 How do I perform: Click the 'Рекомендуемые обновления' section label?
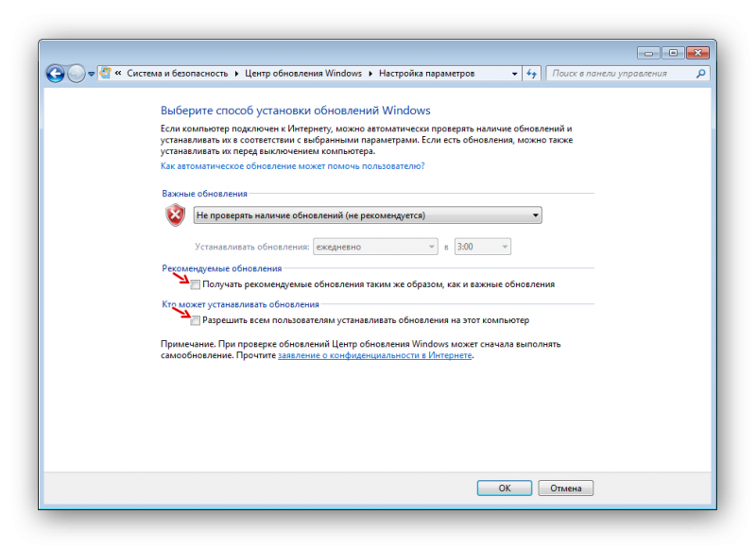(x=222, y=268)
